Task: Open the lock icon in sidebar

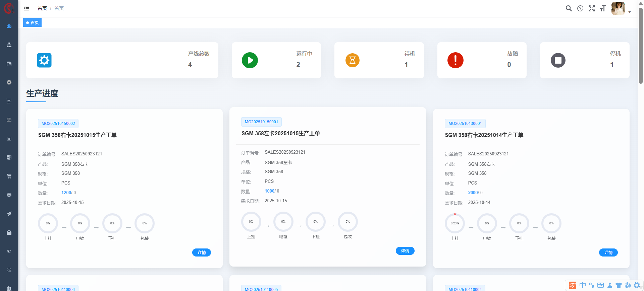Action: click(x=9, y=232)
